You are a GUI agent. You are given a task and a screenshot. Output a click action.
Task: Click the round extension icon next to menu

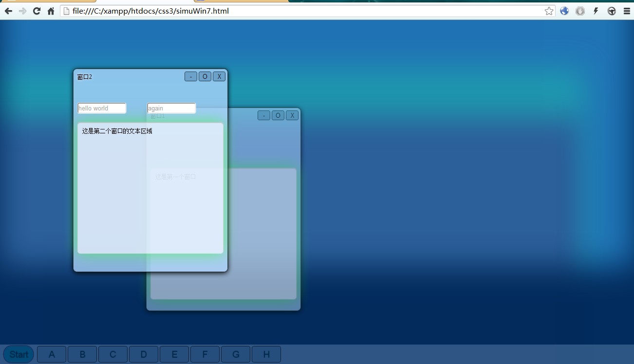(x=612, y=11)
